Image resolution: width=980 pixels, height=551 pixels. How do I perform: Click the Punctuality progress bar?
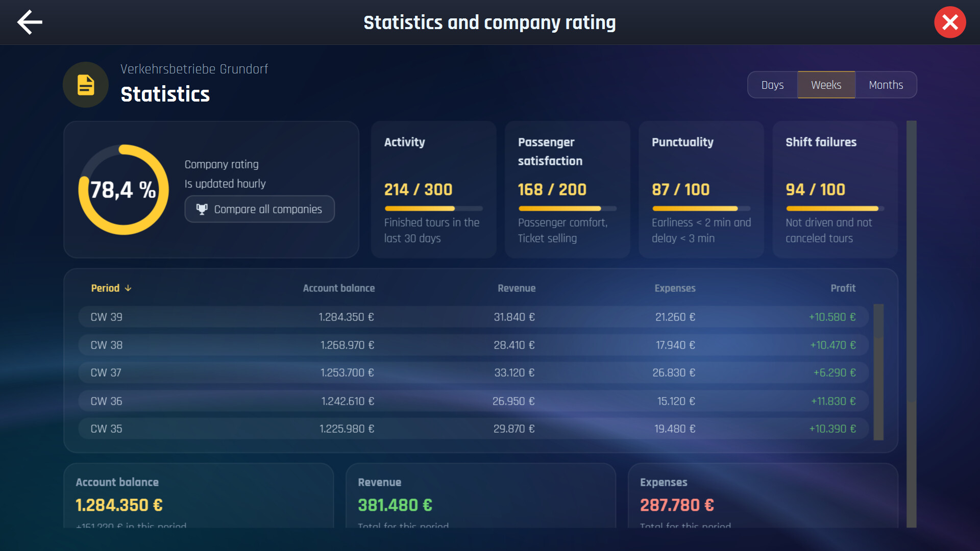point(701,209)
